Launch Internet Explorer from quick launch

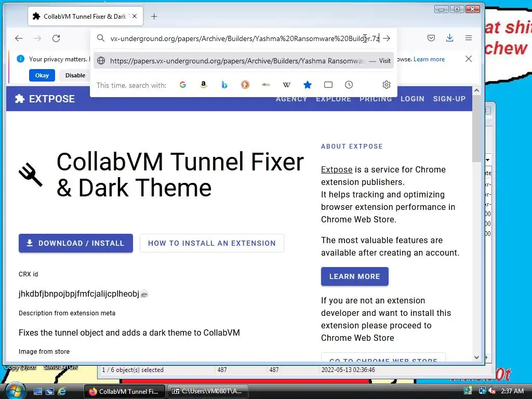click(62, 391)
